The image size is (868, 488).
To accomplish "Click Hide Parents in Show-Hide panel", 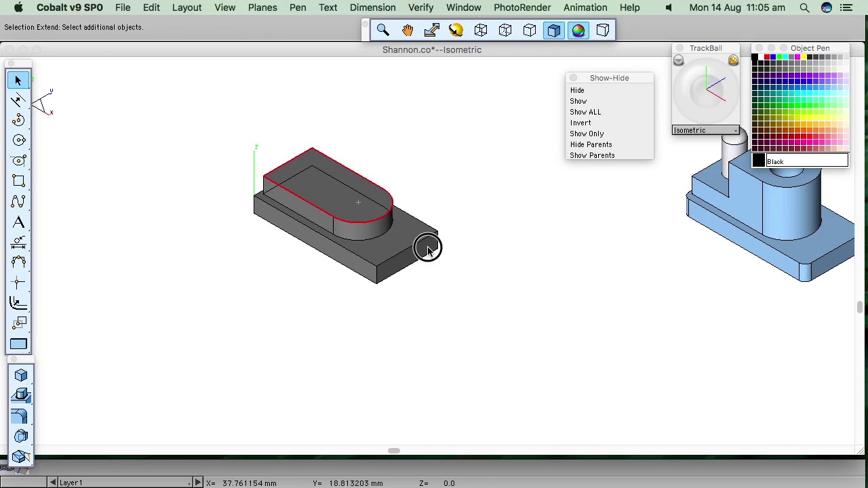I will (x=591, y=144).
